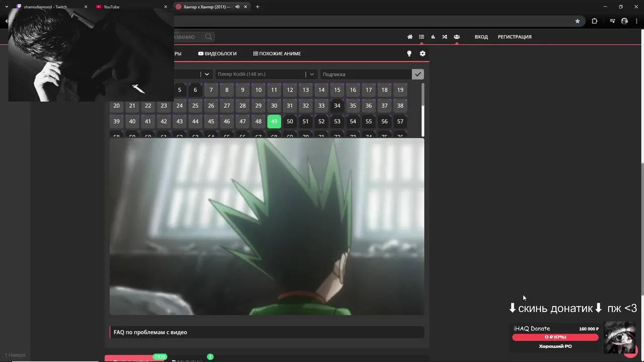Select episode 14
644x362 pixels.
tap(321, 90)
